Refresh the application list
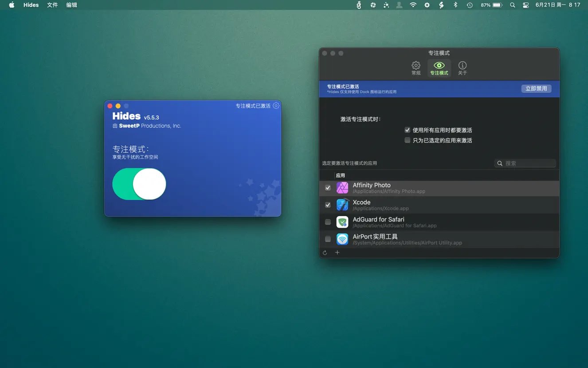This screenshot has width=588, height=368. click(325, 253)
